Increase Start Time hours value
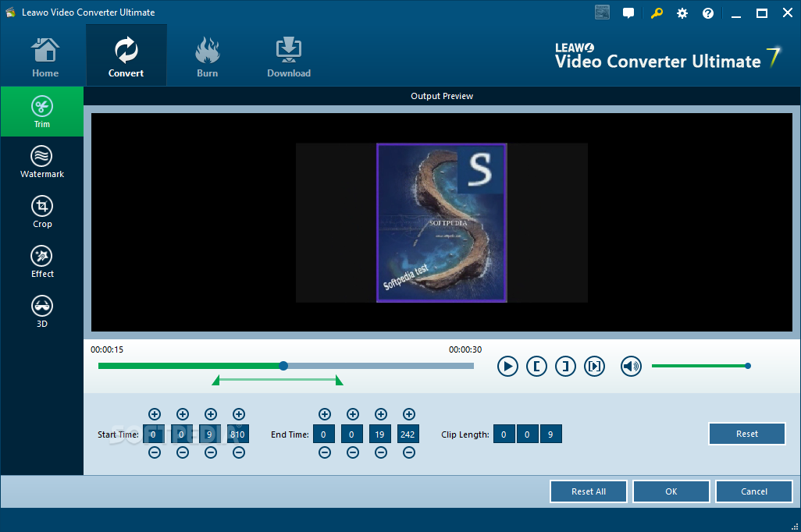The width and height of the screenshot is (801, 532). 155,414
